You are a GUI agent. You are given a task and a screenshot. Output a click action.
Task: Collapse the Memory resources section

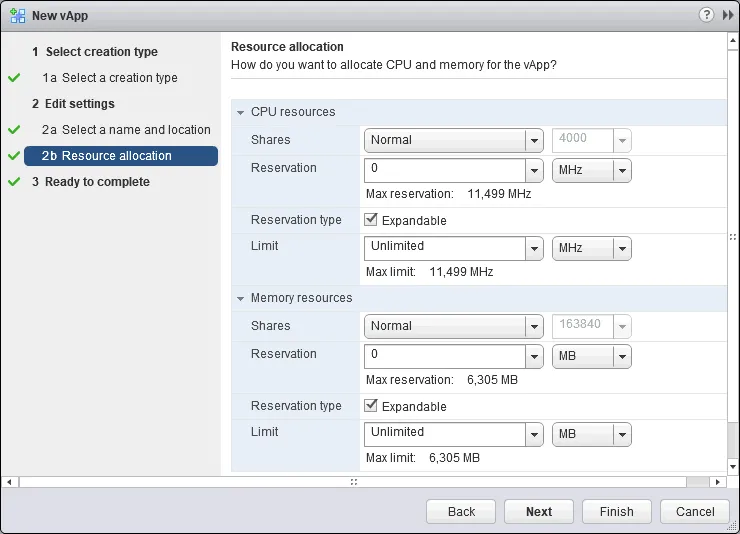241,298
